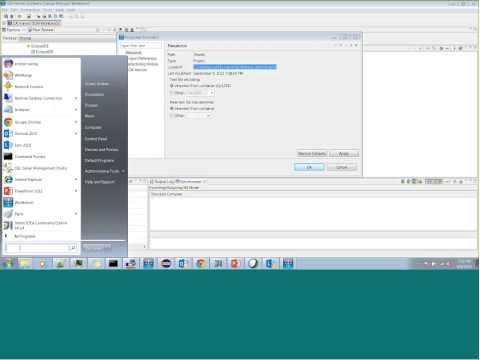
Task: Expand the Internet Explorer jump list arrow
Action: click(x=76, y=179)
